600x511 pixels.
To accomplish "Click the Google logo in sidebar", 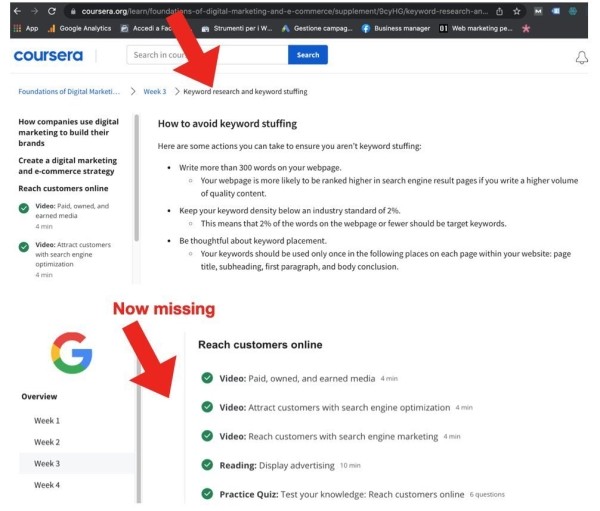I will (71, 354).
